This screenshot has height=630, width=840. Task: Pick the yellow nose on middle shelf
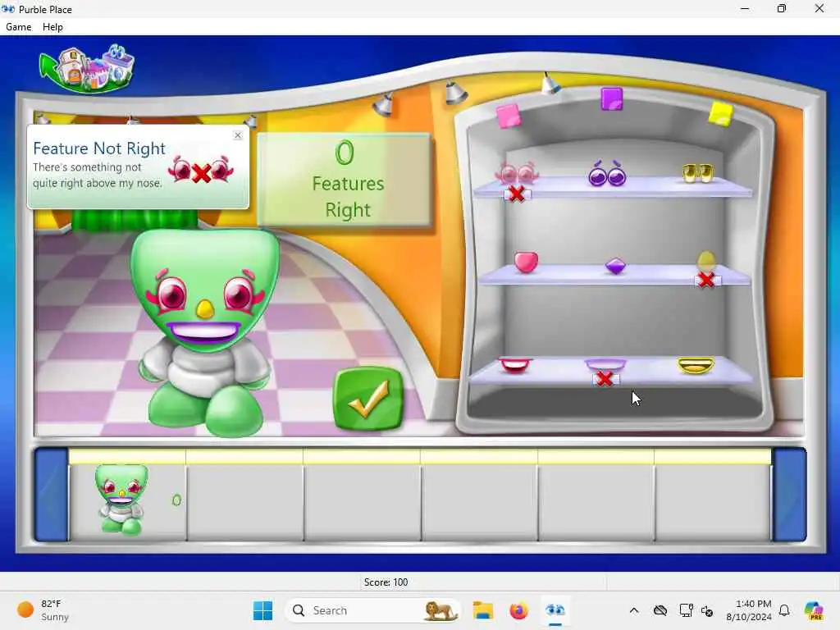pos(706,262)
